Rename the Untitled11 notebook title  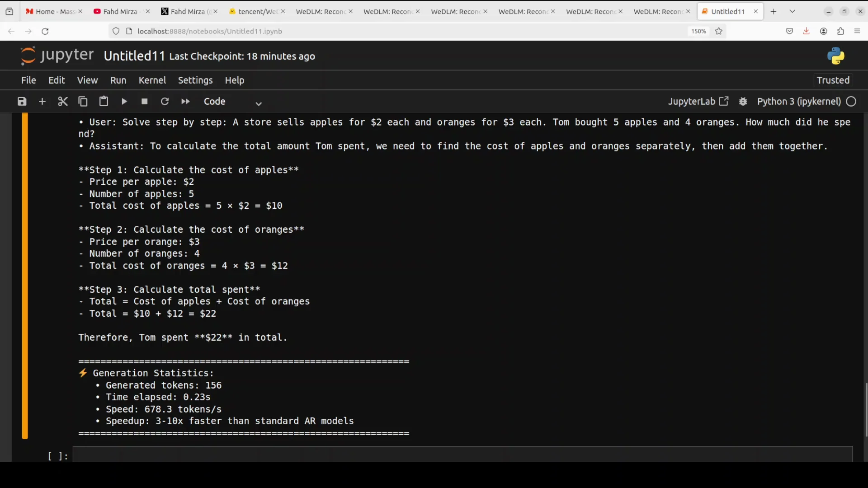tap(134, 56)
